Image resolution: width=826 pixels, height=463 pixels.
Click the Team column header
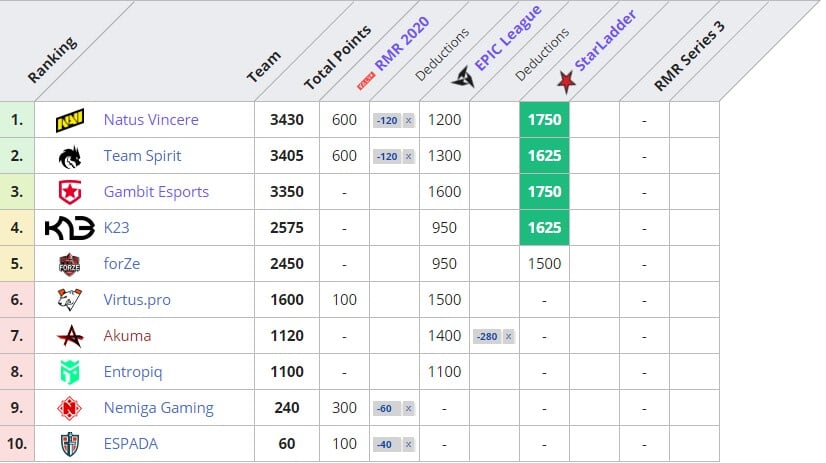[263, 67]
